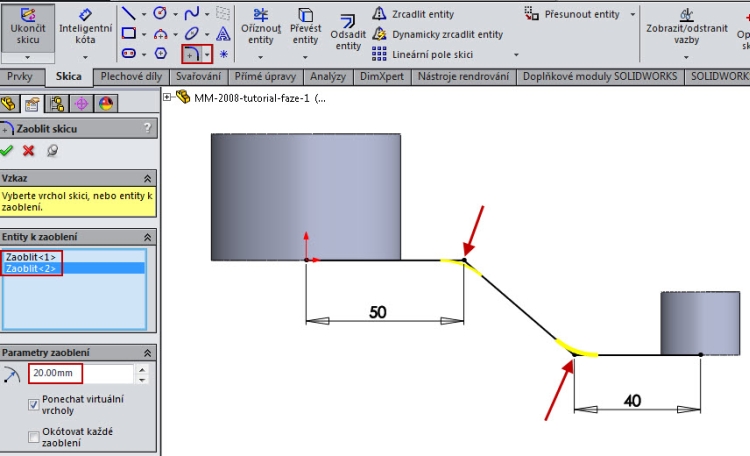The width and height of the screenshot is (750, 456).
Task: Toggle Ponechat virtuální vrcholy checkbox
Action: pos(33,405)
